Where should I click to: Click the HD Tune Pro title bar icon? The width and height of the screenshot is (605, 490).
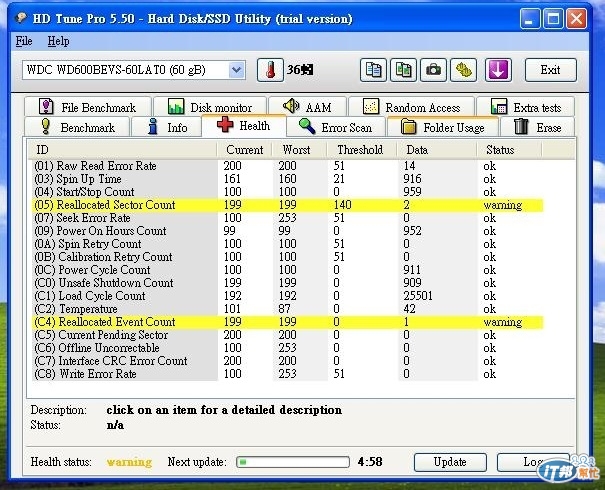(21, 18)
